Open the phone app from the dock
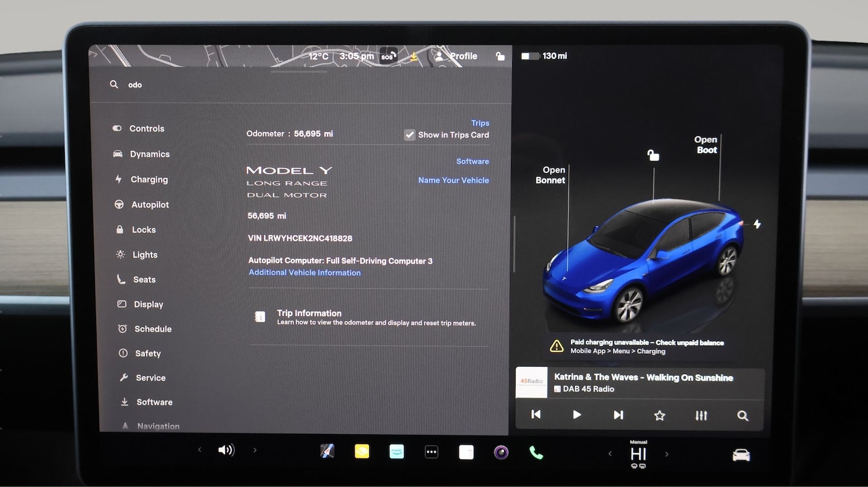Image resolution: width=868 pixels, height=487 pixels. click(536, 451)
